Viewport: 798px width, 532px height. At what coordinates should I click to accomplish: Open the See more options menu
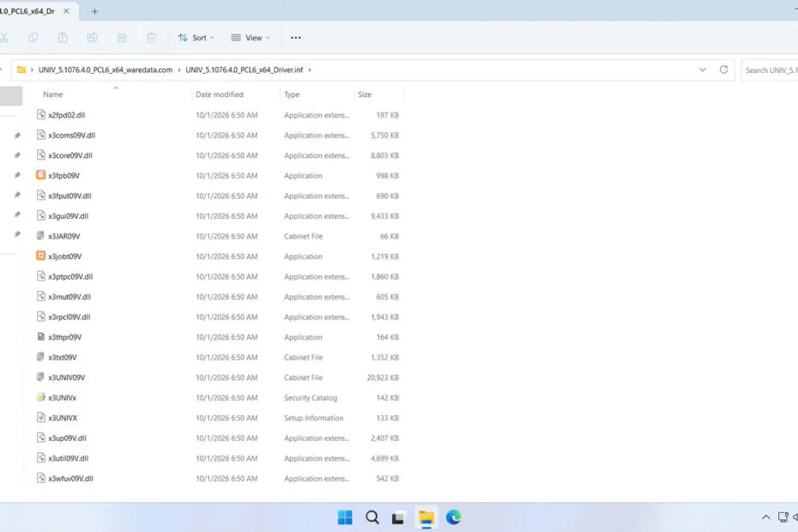point(296,38)
